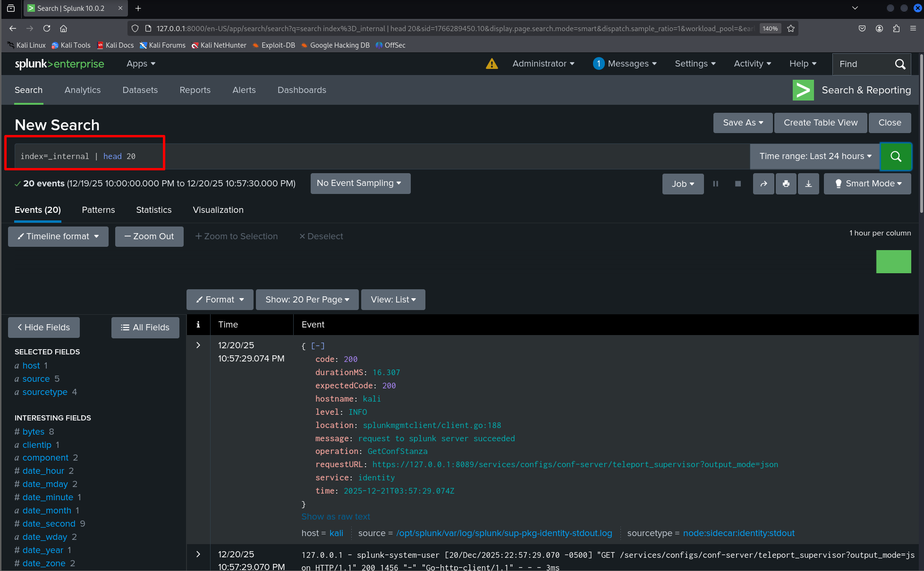This screenshot has width=924, height=571.
Task: Open Create Table View
Action: point(820,122)
